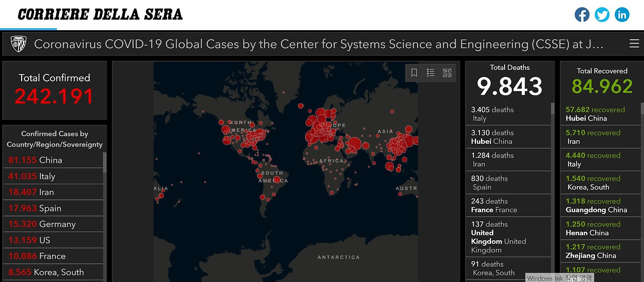This screenshot has height=282, width=644.
Task: Select 3.405 deaths Italy entry
Action: point(508,114)
